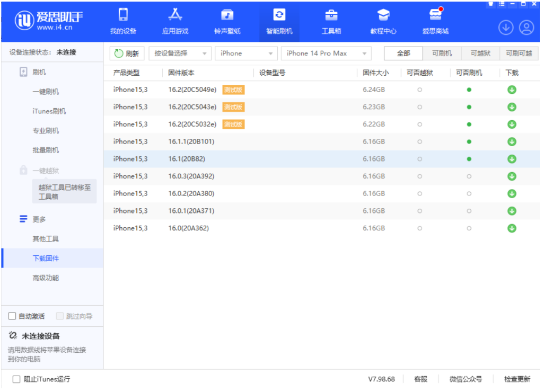The width and height of the screenshot is (544, 392).
Task: Select 一键刷机 in sidebar
Action: click(x=46, y=92)
